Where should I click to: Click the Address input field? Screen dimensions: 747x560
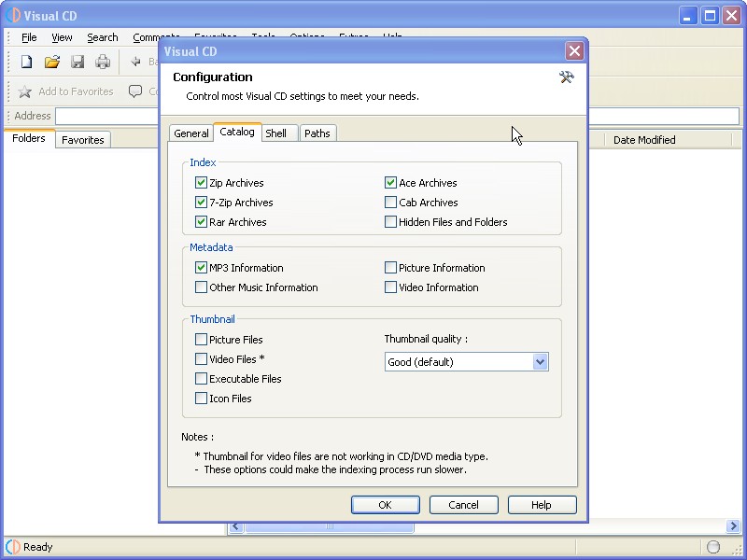click(x=397, y=116)
